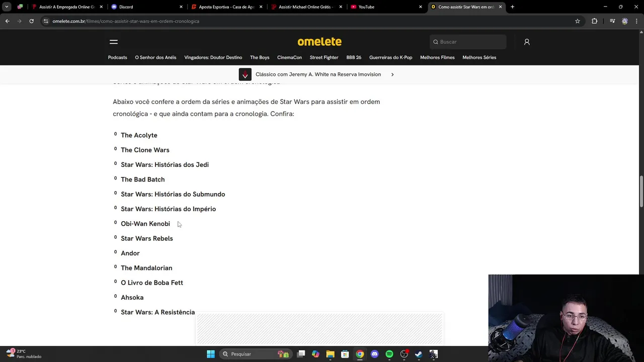Bookmark this page with the star
The image size is (644, 362).
point(578,21)
